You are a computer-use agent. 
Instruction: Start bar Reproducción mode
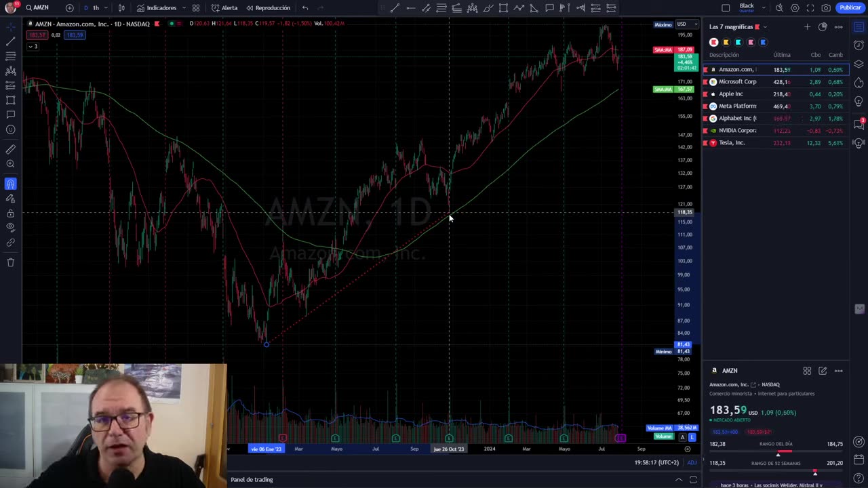[x=269, y=7]
